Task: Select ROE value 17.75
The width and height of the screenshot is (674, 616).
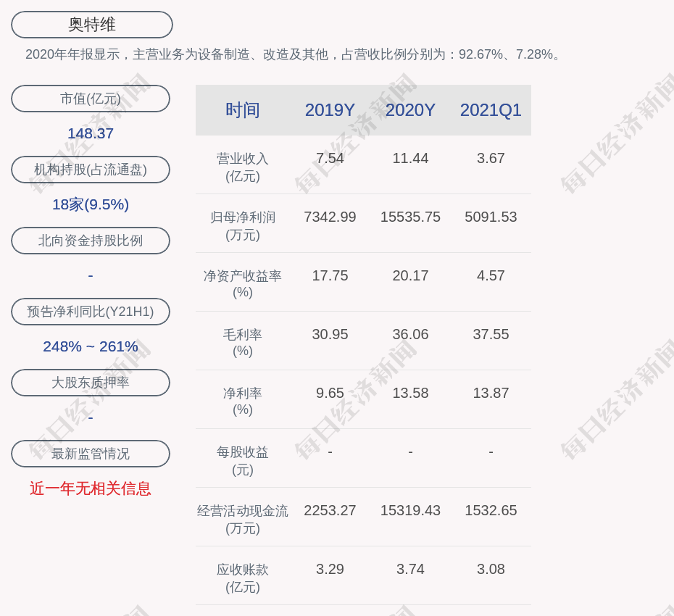Action: tap(330, 275)
